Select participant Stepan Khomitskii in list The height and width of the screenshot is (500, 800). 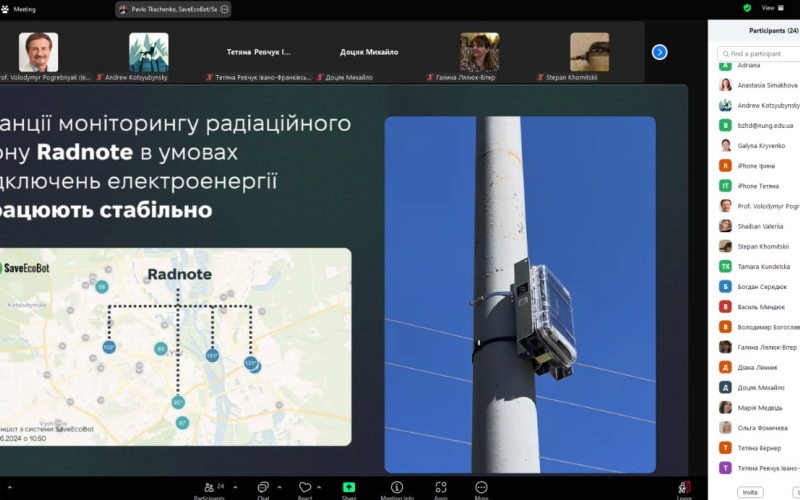pos(759,246)
